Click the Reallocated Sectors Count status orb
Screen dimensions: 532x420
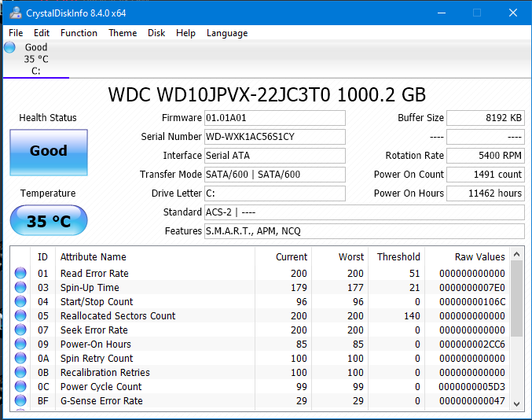pos(20,316)
